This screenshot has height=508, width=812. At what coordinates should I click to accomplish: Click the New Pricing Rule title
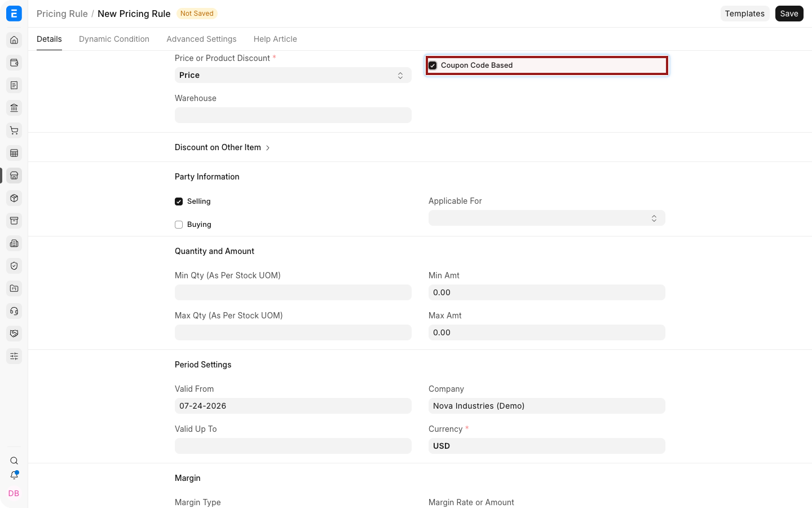[x=134, y=14]
